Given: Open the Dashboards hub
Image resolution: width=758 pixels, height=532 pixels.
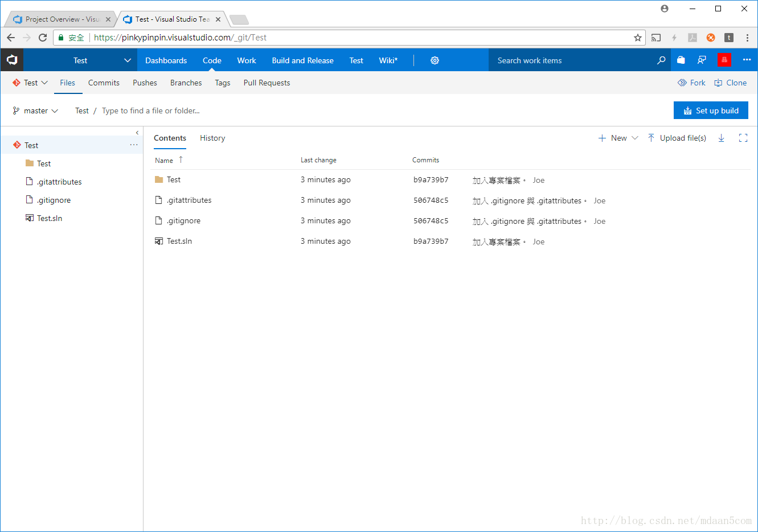Looking at the screenshot, I should click(166, 60).
